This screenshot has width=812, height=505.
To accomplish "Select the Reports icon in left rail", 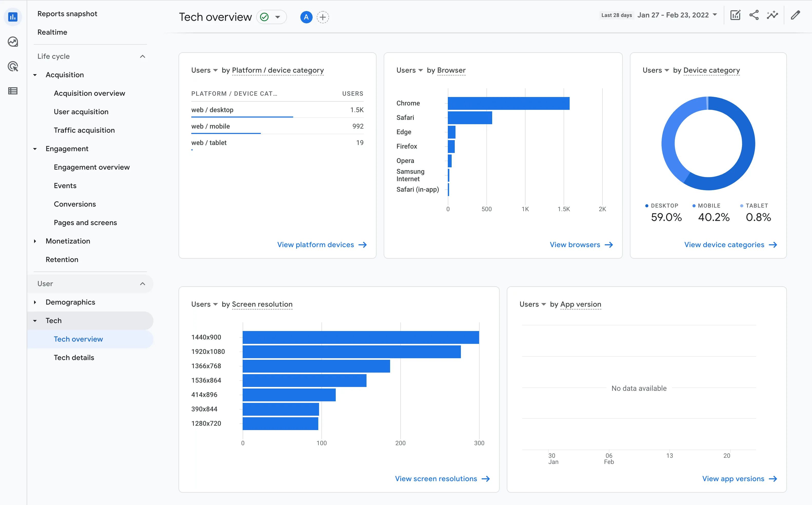I will click(13, 17).
